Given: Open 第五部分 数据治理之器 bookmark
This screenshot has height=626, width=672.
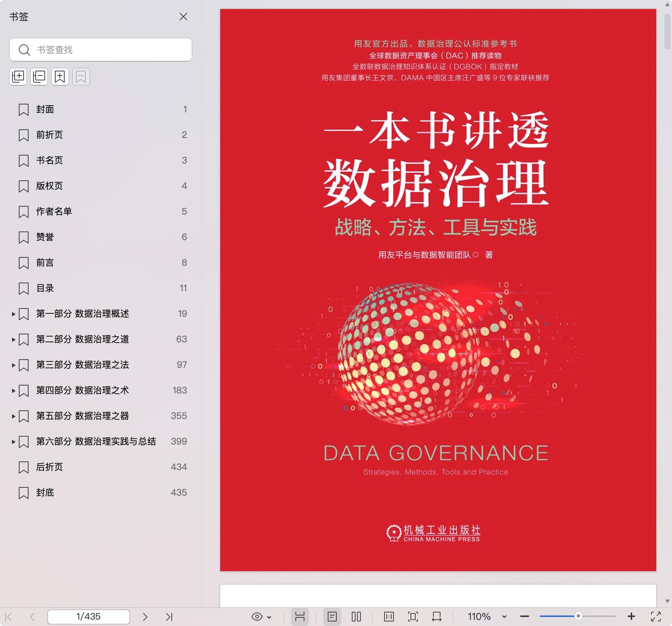Looking at the screenshot, I should tap(82, 416).
